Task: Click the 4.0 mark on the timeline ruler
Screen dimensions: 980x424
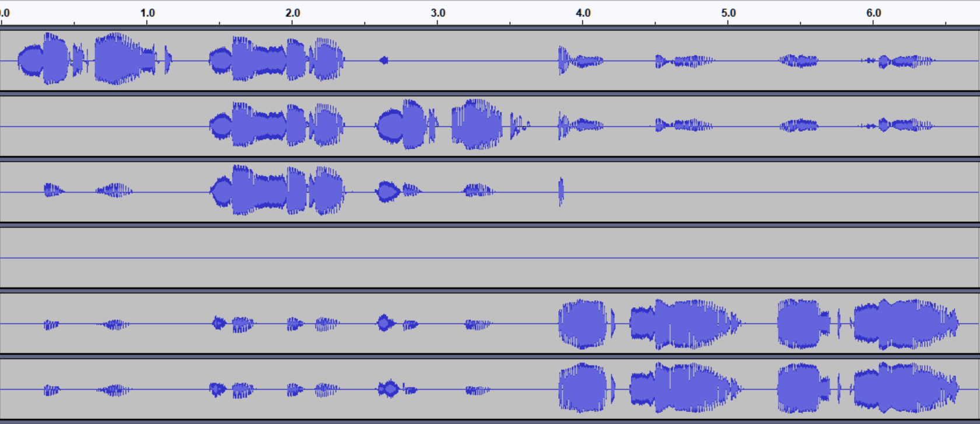Action: tap(583, 13)
